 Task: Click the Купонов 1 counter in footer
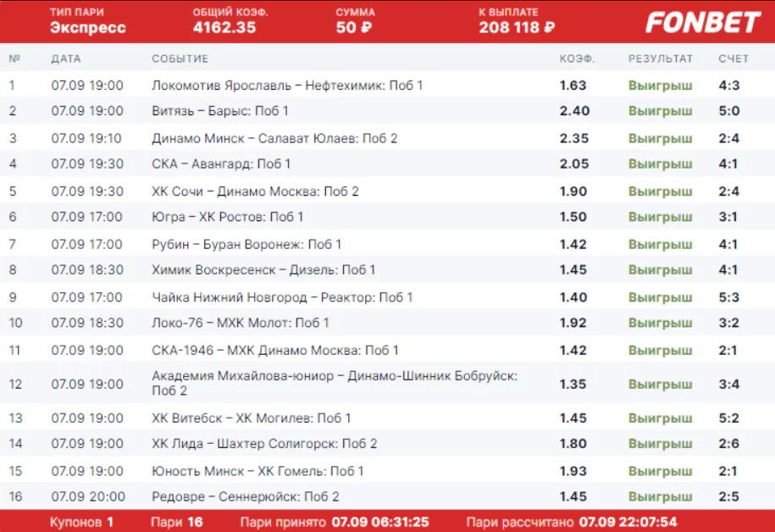pyautogui.click(x=81, y=522)
